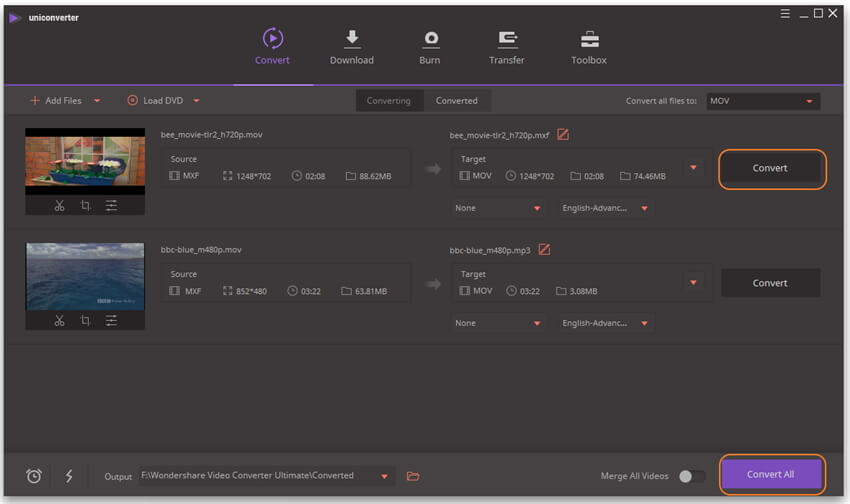
Task: Open the Download section
Action: (x=352, y=47)
